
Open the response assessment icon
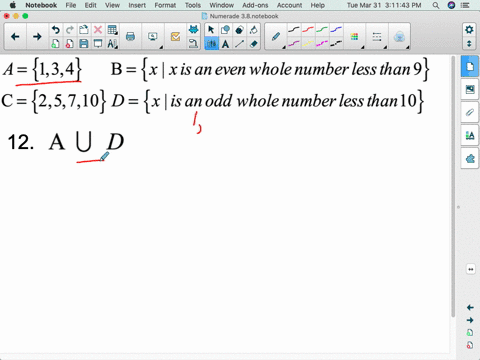coord(175,37)
